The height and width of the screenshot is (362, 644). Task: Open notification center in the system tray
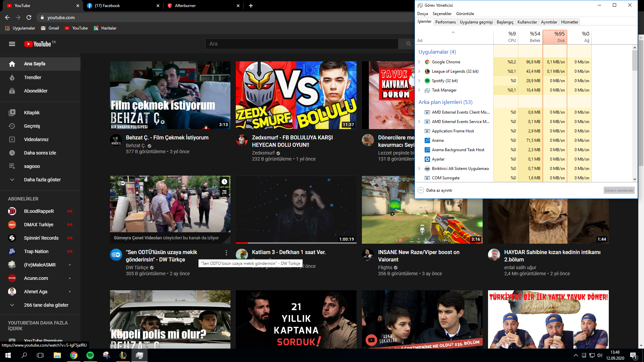[x=633, y=355]
